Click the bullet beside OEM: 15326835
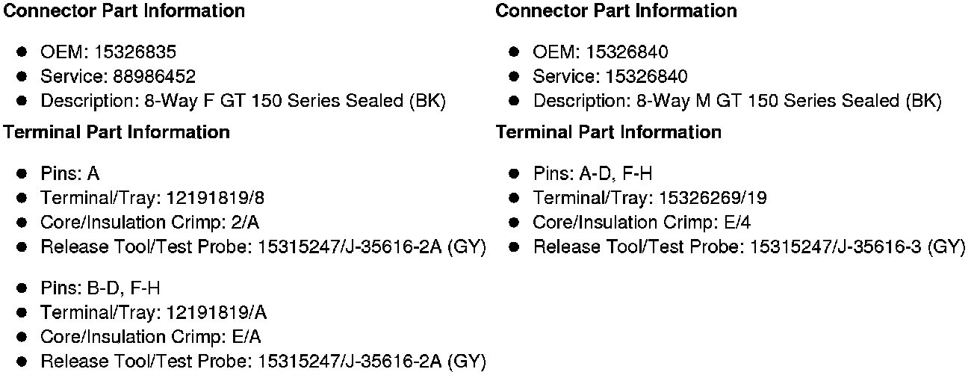Viewport: 980px width, 375px height. pyautogui.click(x=22, y=52)
